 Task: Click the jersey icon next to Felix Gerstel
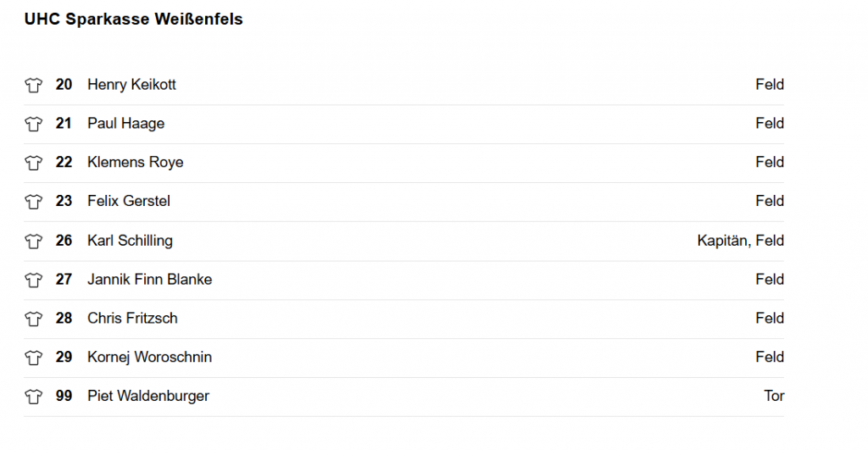pyautogui.click(x=33, y=202)
